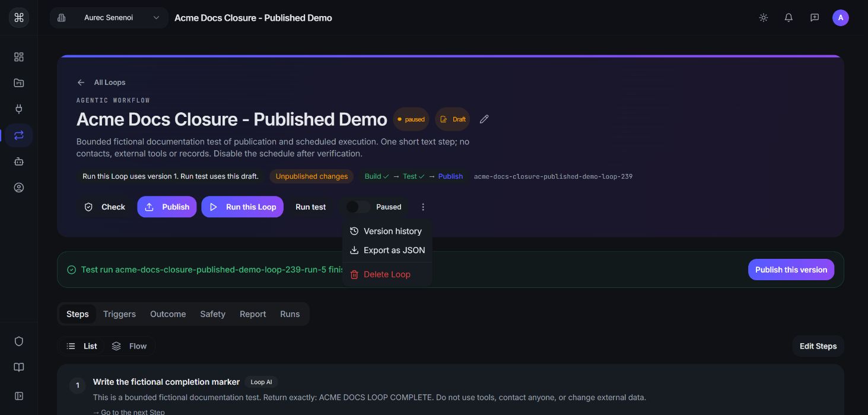Switch to the Safety tab

tap(212, 314)
